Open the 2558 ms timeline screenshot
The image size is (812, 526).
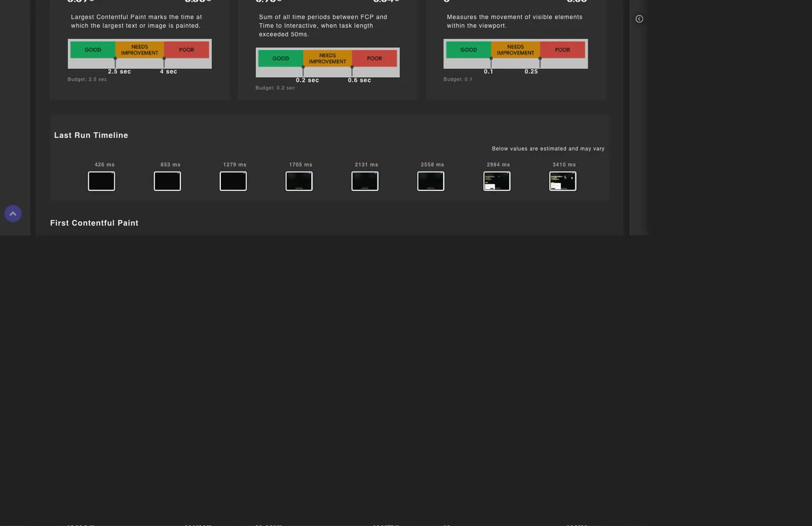[x=431, y=181]
